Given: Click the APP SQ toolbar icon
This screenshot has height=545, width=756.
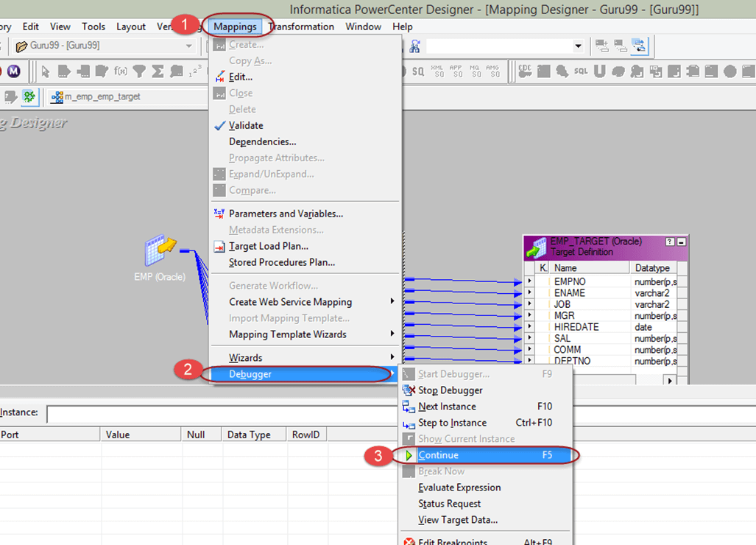Looking at the screenshot, I should [456, 71].
